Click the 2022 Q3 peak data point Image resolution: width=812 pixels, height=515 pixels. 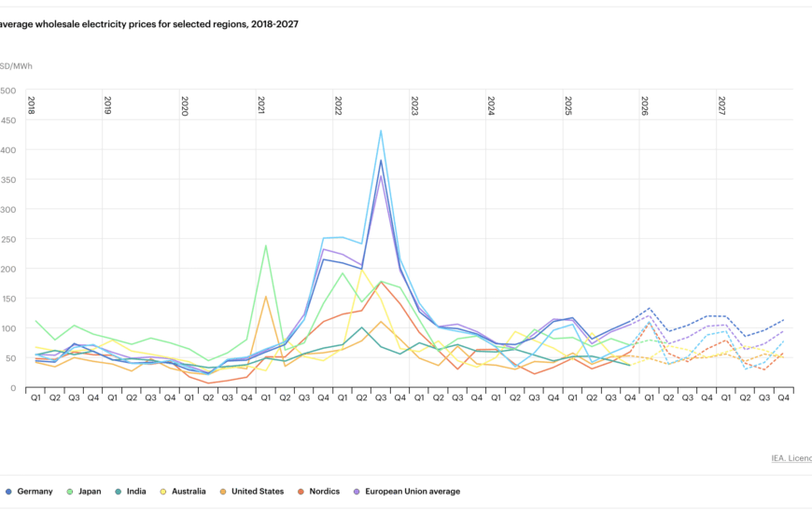point(381,131)
